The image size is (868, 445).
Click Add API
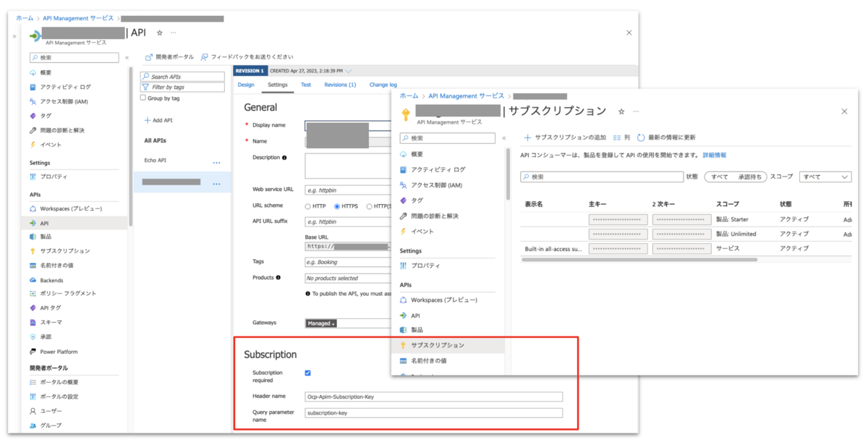158,120
